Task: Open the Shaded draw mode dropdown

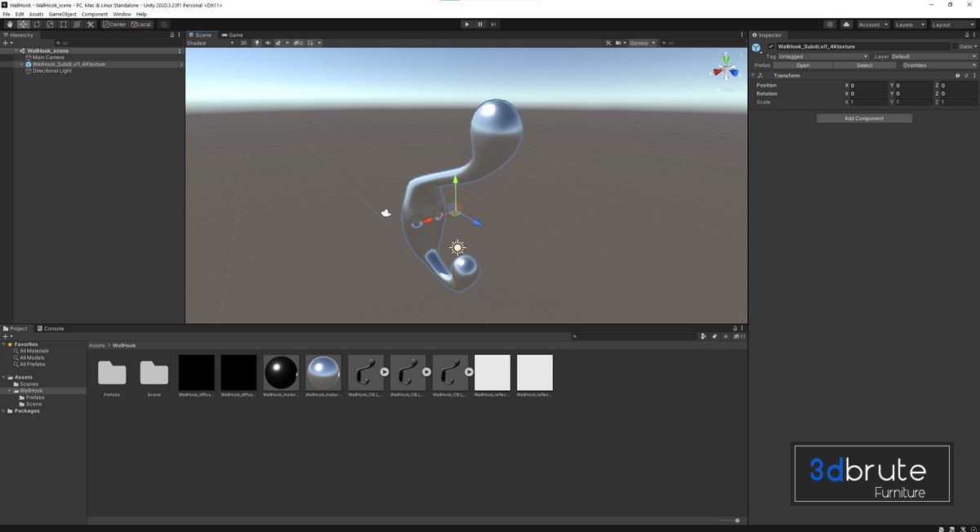Action: coord(210,43)
